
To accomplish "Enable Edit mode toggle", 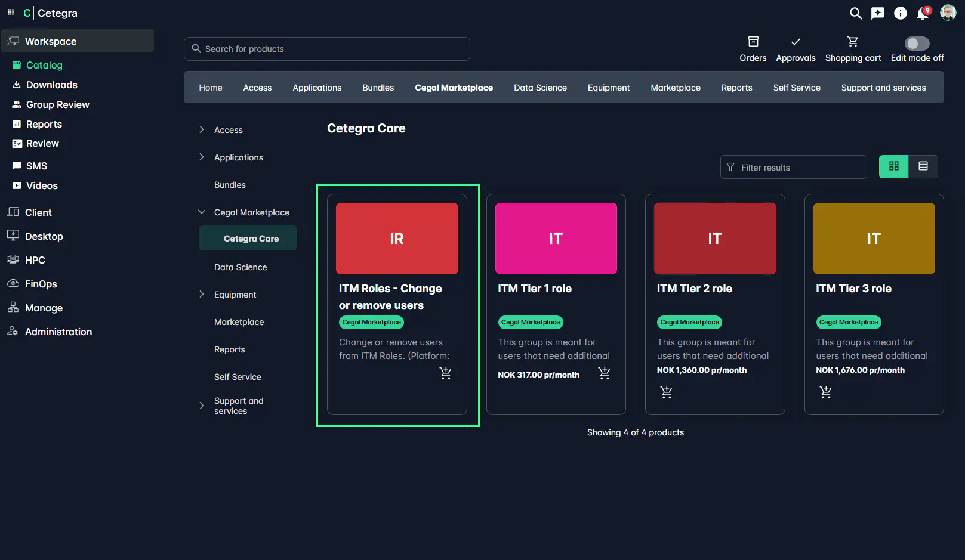I will coord(917,44).
